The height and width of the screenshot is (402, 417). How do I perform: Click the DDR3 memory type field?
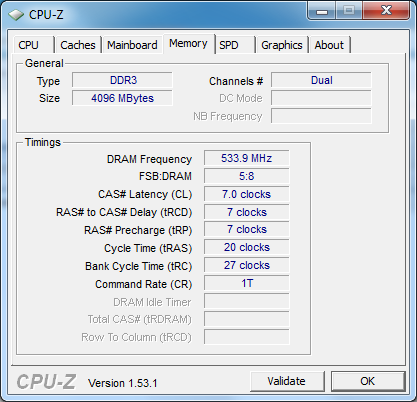click(x=122, y=80)
